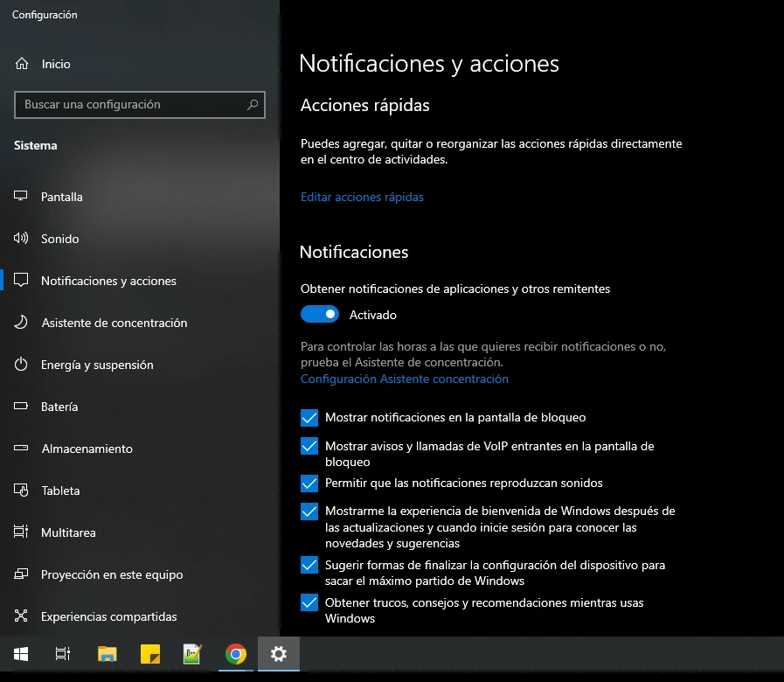Click the Editar acciones rápidas link
This screenshot has height=682, width=784.
(362, 197)
